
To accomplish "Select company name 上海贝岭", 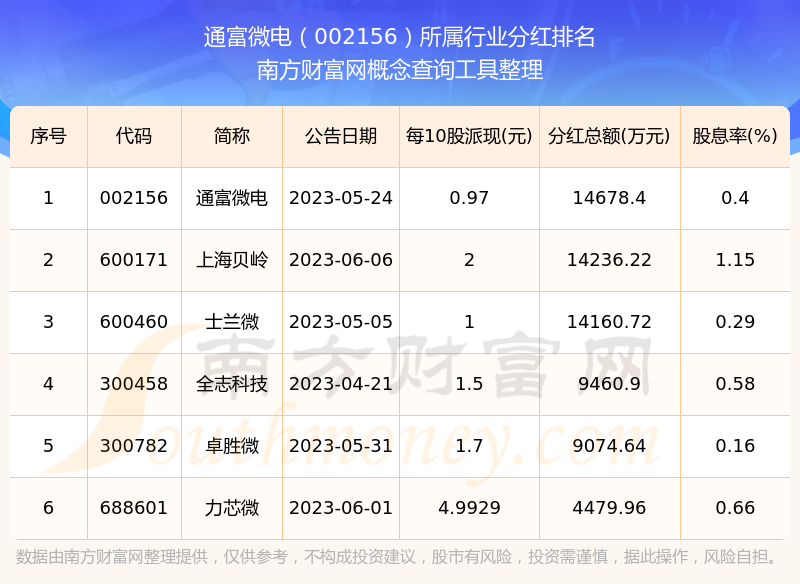I will coord(232,260).
